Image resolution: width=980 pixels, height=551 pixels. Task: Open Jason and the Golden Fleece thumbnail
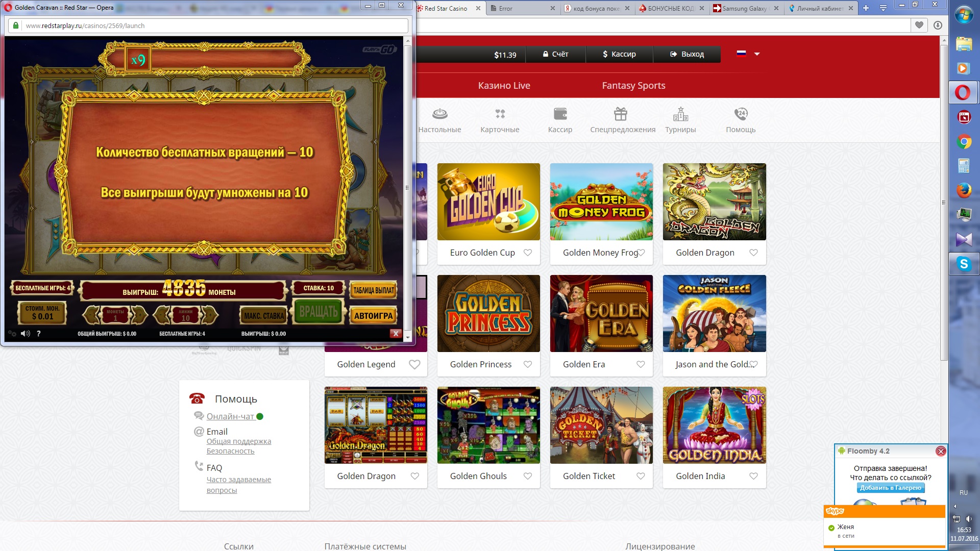tap(714, 313)
